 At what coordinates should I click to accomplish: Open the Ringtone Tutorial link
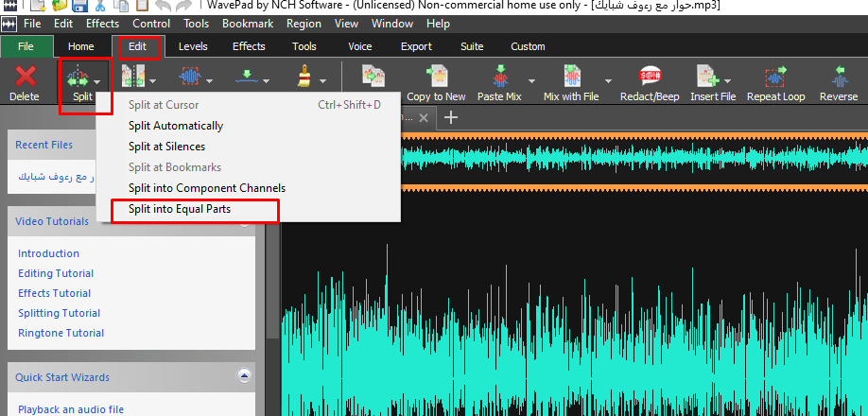point(61,333)
